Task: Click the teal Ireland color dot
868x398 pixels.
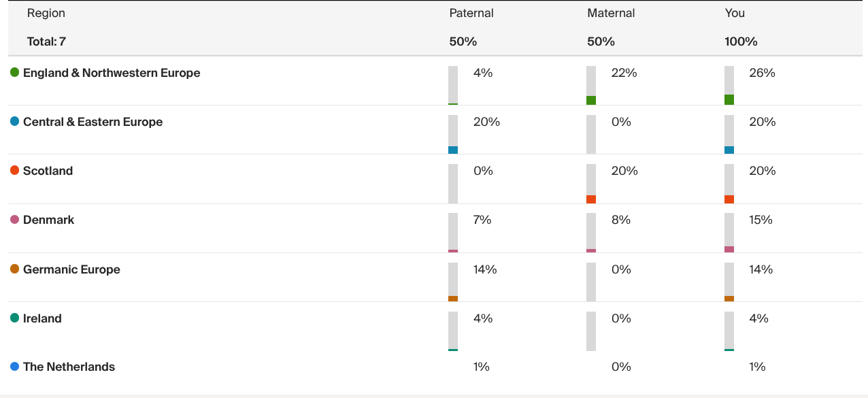Action: coord(14,318)
